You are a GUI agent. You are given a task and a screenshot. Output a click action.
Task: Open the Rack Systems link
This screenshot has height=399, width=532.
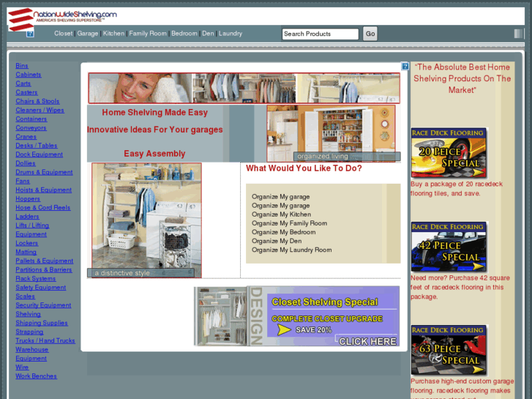(36, 278)
